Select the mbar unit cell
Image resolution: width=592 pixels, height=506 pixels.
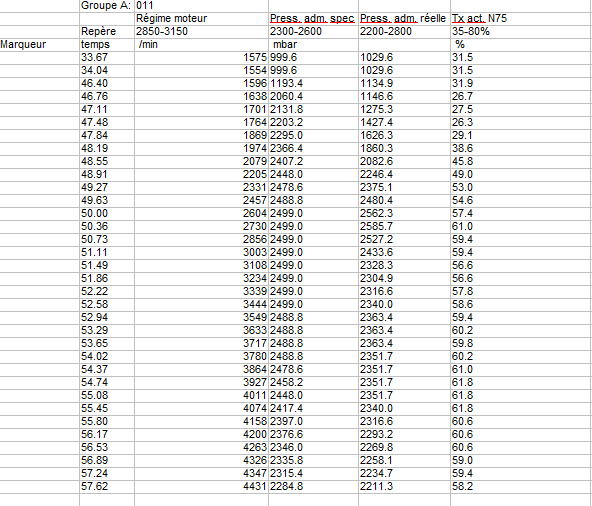pos(313,45)
